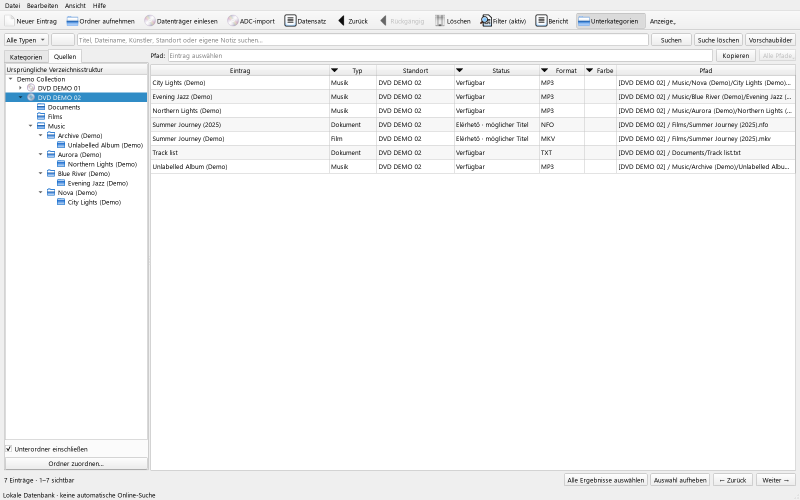Collapse the Blue River (Demo) node
This screenshot has height=500, width=800.
[40, 173]
